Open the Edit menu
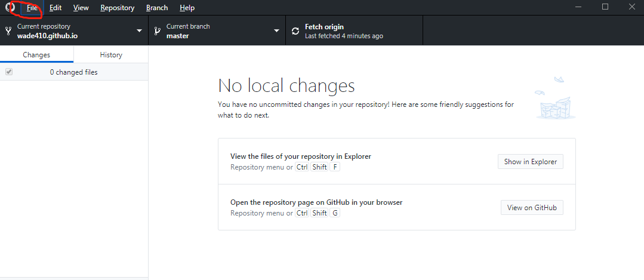Viewport: 644px width, 280px height. coord(56,8)
